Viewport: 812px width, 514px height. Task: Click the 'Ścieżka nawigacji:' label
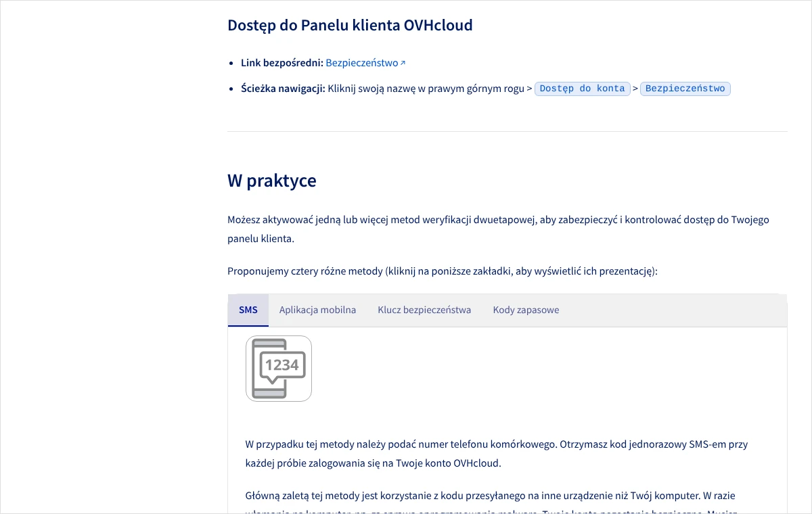(283, 89)
